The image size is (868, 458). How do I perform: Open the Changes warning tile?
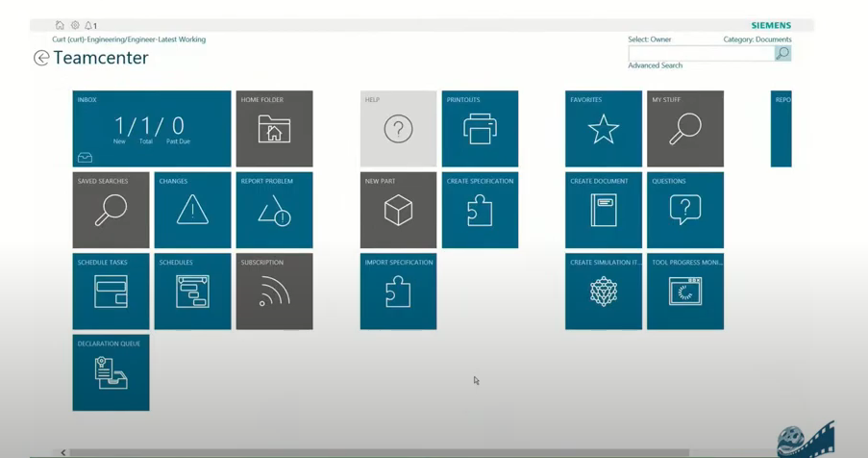(192, 210)
